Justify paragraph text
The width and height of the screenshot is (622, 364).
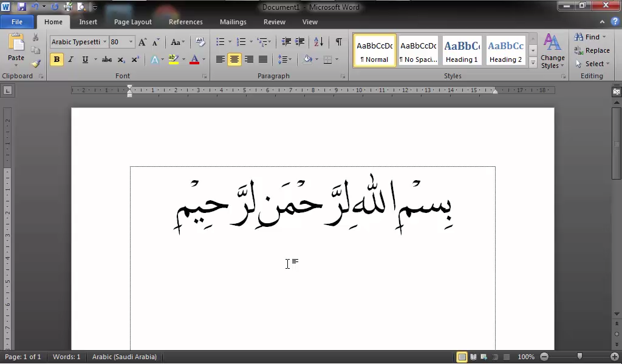262,59
